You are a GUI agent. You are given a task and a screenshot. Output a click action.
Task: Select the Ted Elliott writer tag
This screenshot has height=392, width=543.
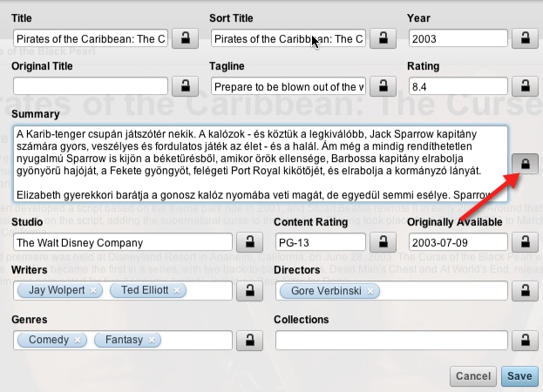point(145,290)
